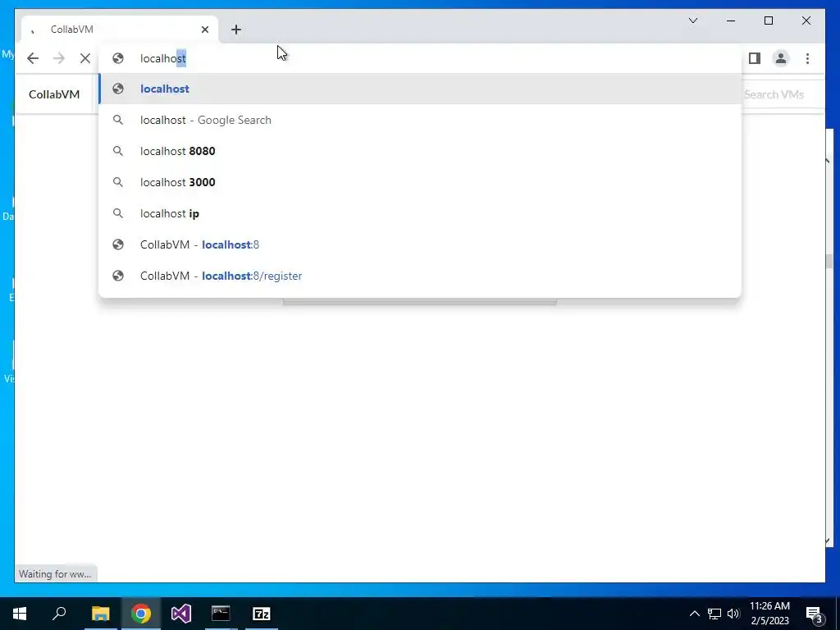Click the address bar text 'localhost'
The height and width of the screenshot is (630, 840).
point(163,58)
